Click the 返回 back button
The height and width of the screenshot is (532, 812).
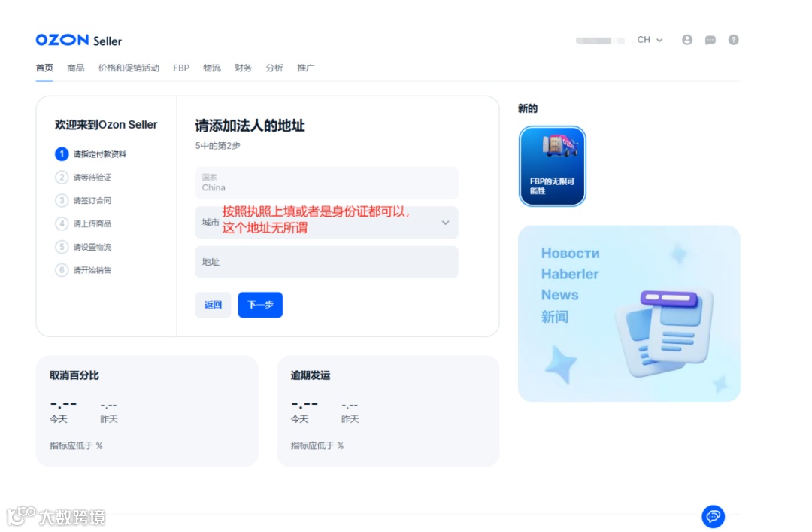tap(213, 305)
